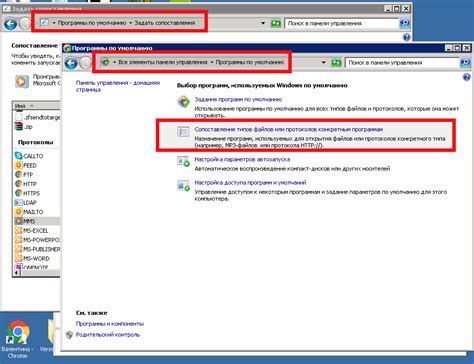The image size is (474, 364).
Task: Expand arrow before 'Все элементы панели управления'
Action: click(x=114, y=62)
